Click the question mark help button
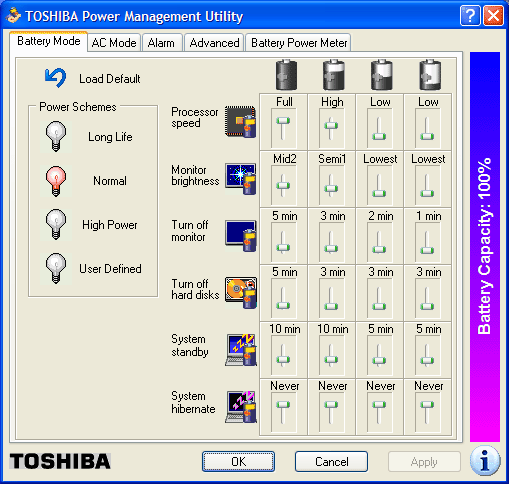This screenshot has height=484, width=509. (x=470, y=15)
